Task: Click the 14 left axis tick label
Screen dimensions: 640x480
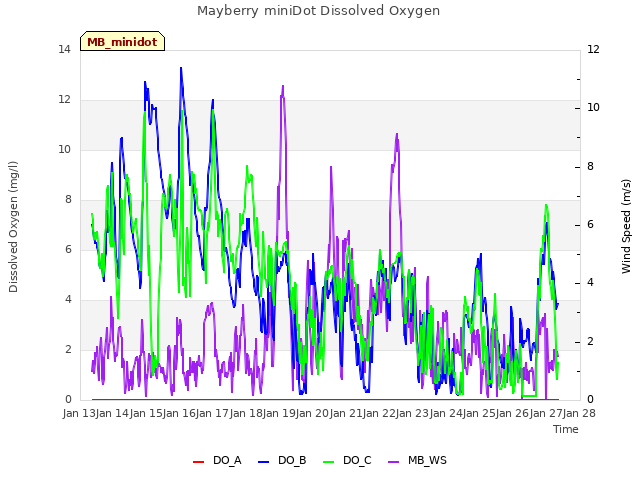Action: point(64,50)
